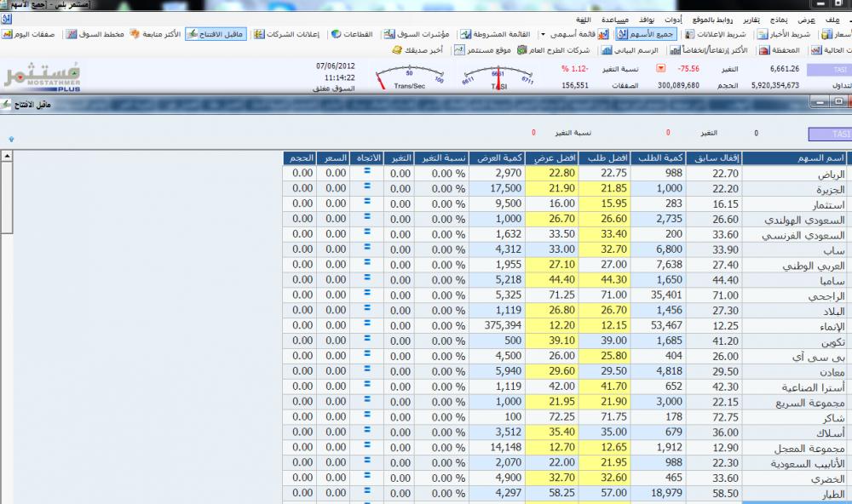
Task: Click the TASI index selector button
Action: pyautogui.click(x=830, y=134)
